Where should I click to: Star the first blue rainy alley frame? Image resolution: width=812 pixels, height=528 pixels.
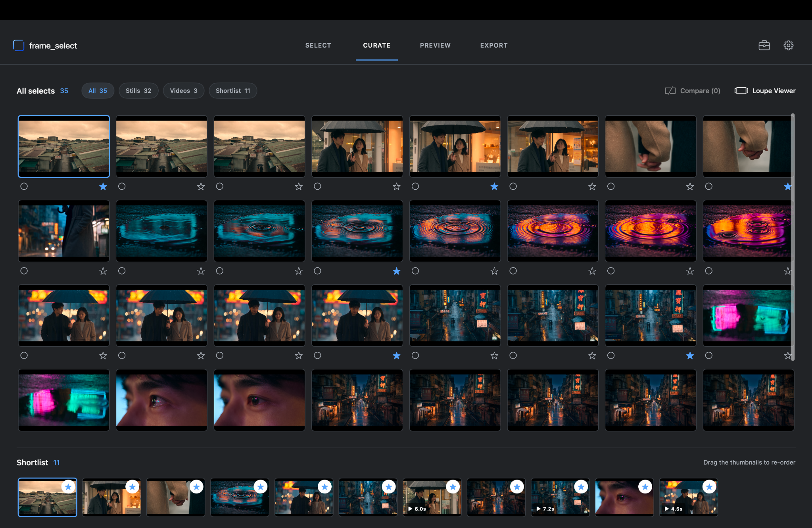(x=494, y=356)
